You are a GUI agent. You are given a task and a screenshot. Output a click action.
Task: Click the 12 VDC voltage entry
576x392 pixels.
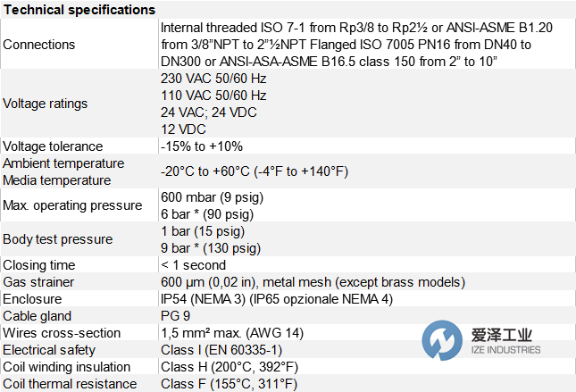click(184, 129)
